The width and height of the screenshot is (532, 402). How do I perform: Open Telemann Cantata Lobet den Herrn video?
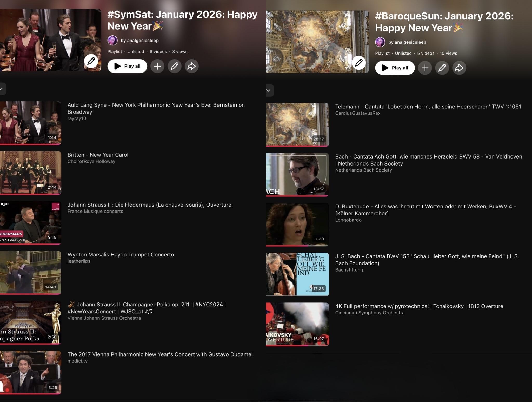click(428, 107)
